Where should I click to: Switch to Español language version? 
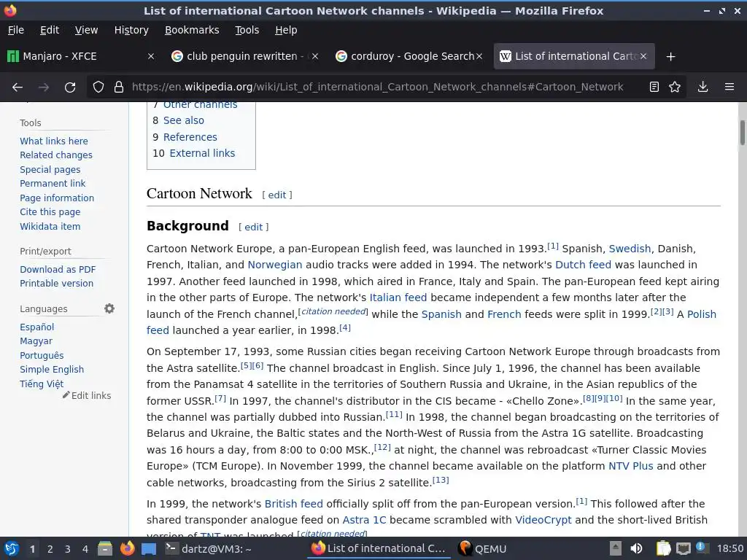coord(36,327)
